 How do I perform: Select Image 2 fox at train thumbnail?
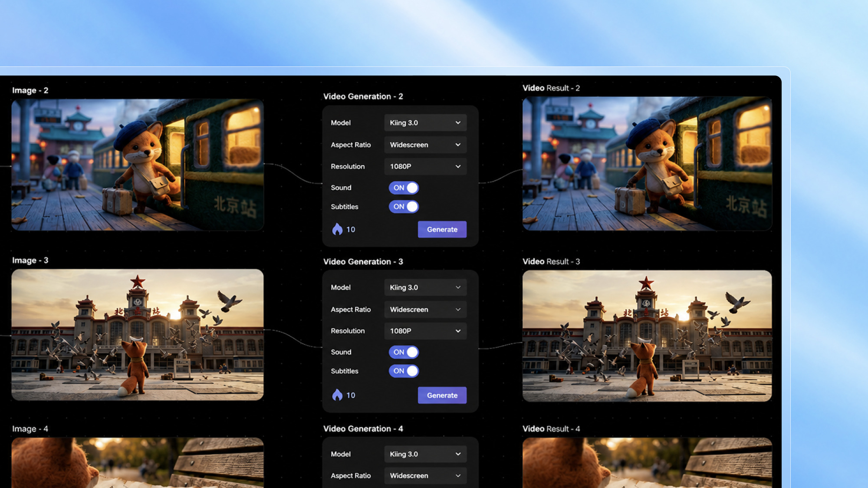pyautogui.click(x=138, y=165)
